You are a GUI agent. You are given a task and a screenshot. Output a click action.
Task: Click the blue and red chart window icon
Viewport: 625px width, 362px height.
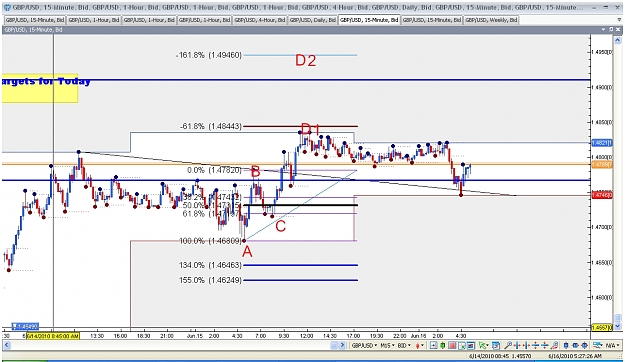coord(471,345)
